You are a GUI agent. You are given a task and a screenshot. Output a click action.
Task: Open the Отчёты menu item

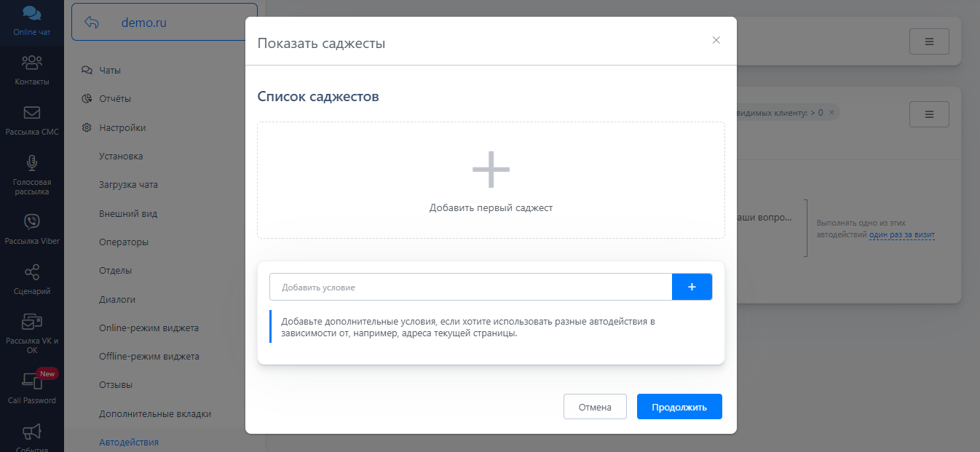coord(114,99)
